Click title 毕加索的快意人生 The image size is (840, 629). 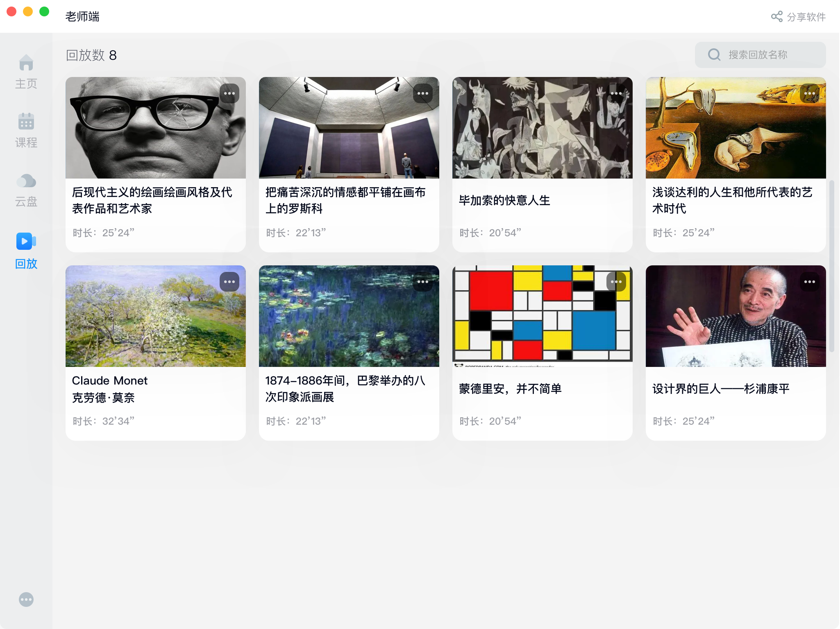[x=504, y=200]
